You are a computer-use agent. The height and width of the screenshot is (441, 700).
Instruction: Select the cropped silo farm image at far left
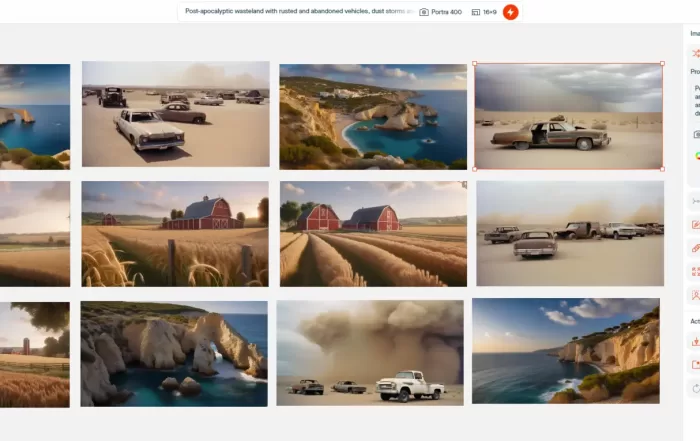click(35, 354)
